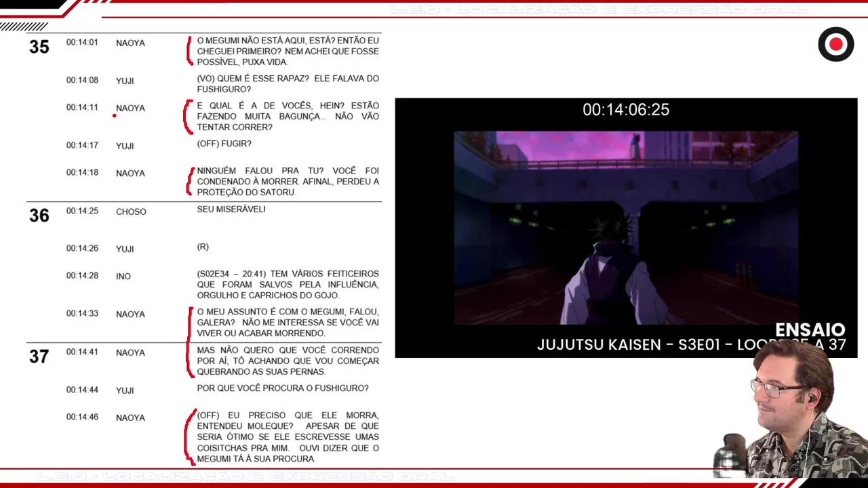Click timecode 00:14:01
868x488 pixels.
coord(82,42)
